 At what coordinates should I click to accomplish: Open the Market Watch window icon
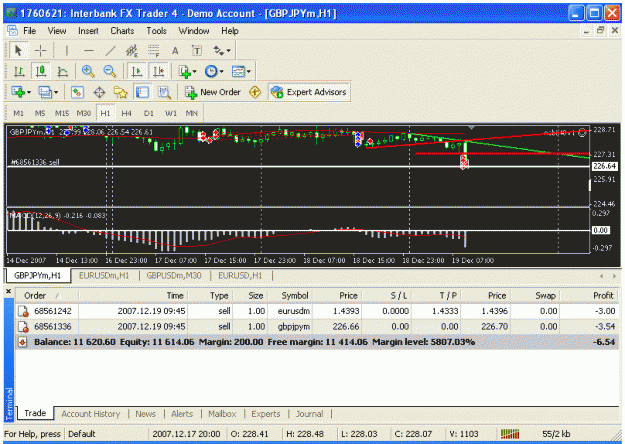pos(77,92)
